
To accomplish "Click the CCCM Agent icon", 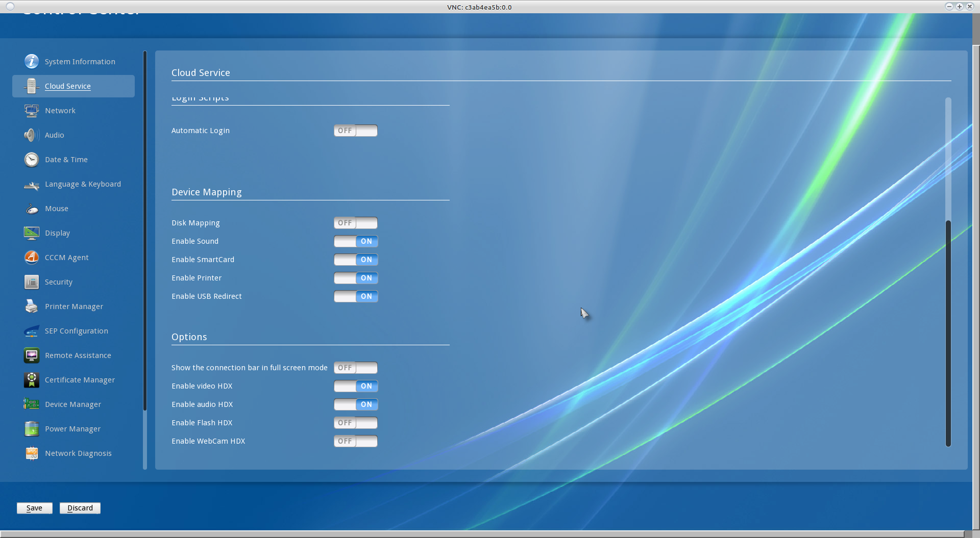I will 32,258.
